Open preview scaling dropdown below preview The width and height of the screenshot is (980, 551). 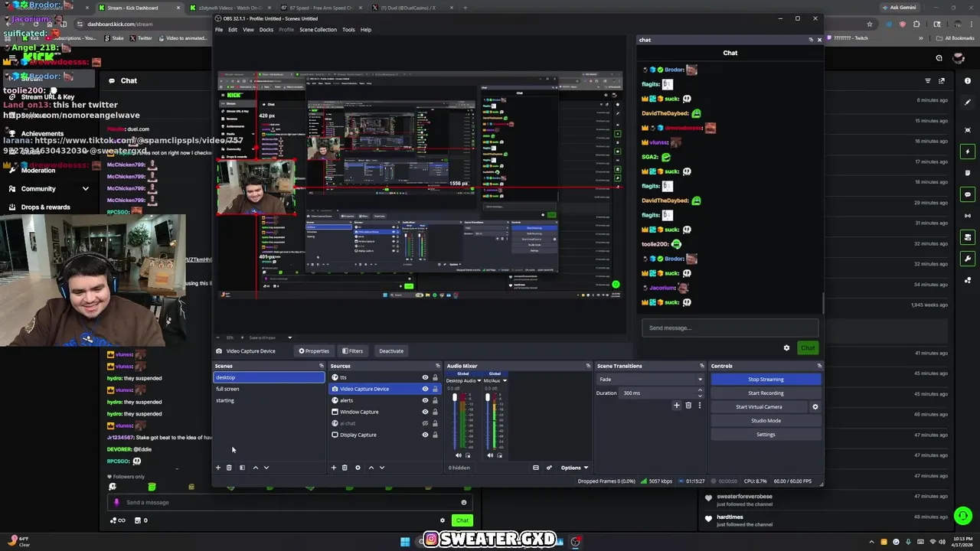[x=289, y=337]
